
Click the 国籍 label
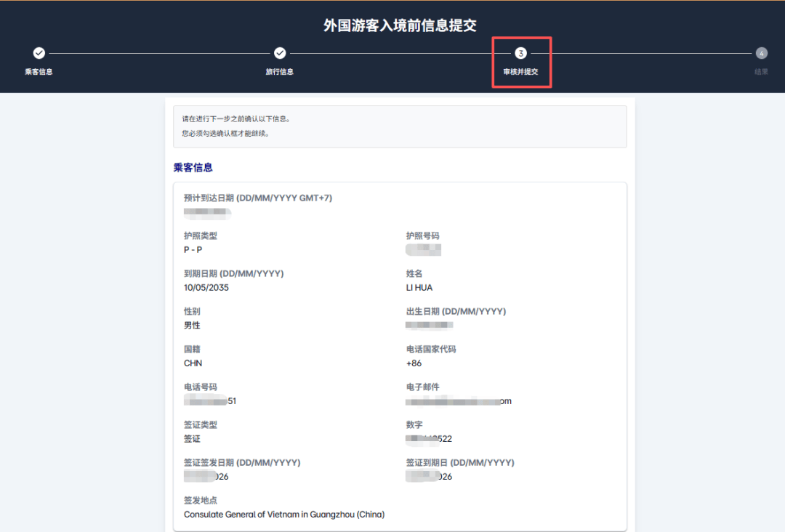tap(192, 350)
